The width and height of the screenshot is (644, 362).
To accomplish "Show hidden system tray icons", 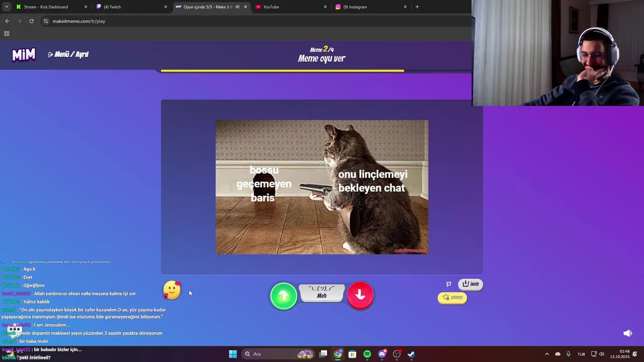I will coord(547,354).
